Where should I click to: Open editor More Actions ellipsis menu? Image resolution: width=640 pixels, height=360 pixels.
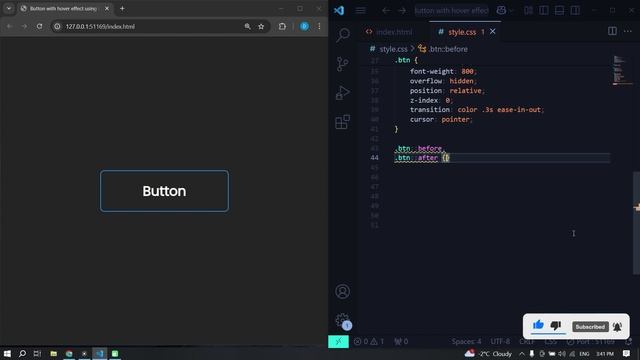tap(627, 31)
